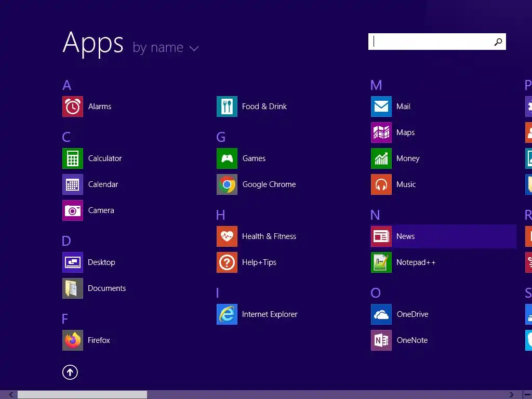Viewport: 532px width, 399px height.
Task: Select the letter M group heading
Action: coord(376,85)
